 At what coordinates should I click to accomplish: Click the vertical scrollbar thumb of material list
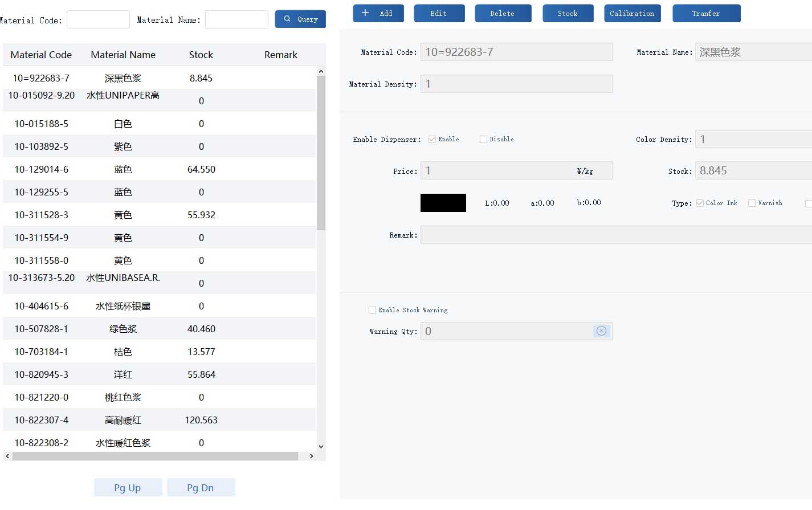pos(321,153)
